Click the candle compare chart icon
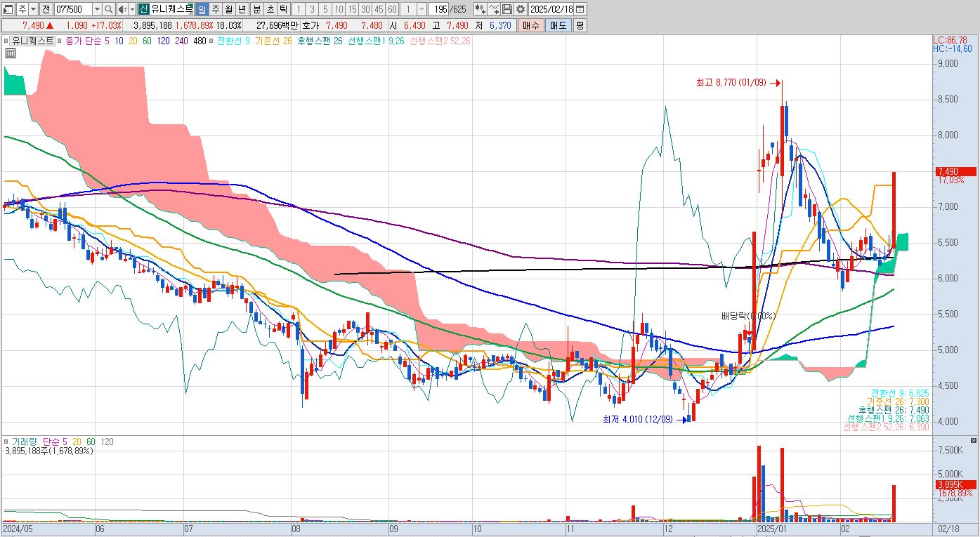Image resolution: width=980 pixels, height=537 pixels. [479, 9]
